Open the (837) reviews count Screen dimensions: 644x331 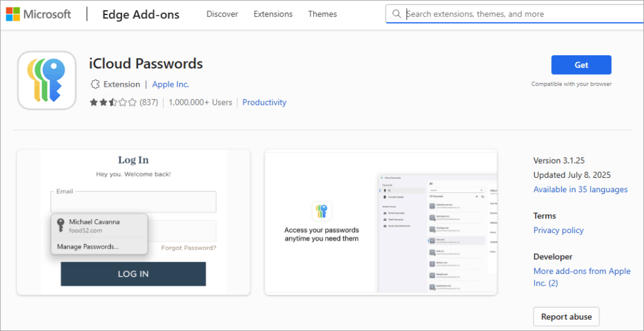click(148, 102)
